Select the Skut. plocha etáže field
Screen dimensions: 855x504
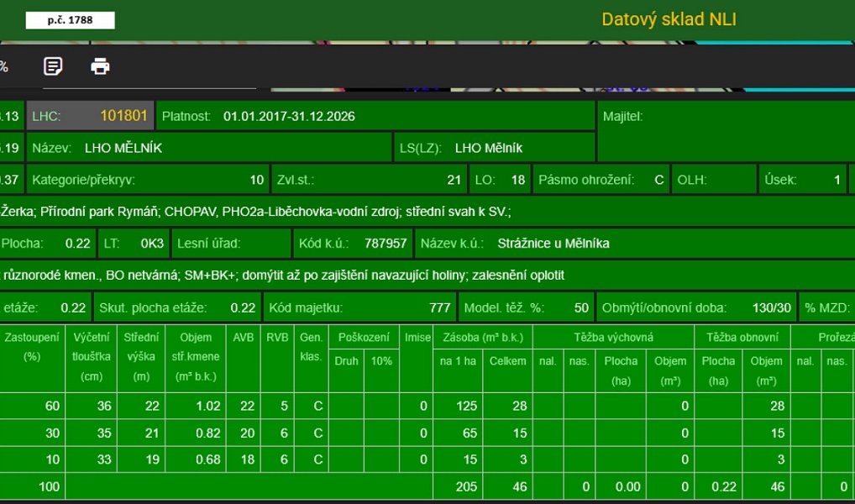(x=177, y=307)
